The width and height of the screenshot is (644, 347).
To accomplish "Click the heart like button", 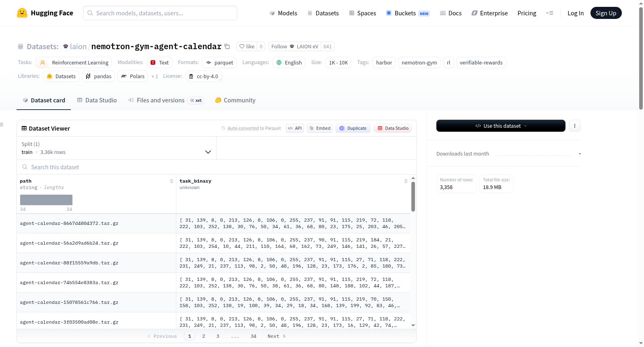I will [247, 46].
